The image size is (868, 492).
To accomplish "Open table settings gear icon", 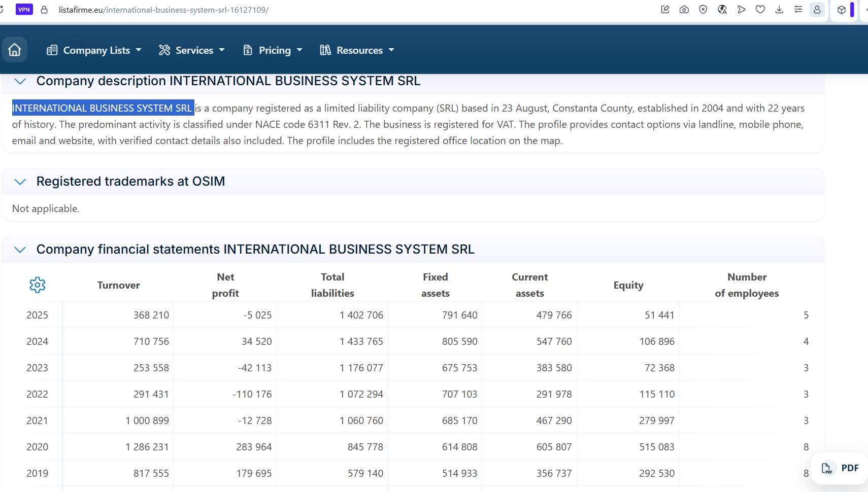I will tap(38, 285).
